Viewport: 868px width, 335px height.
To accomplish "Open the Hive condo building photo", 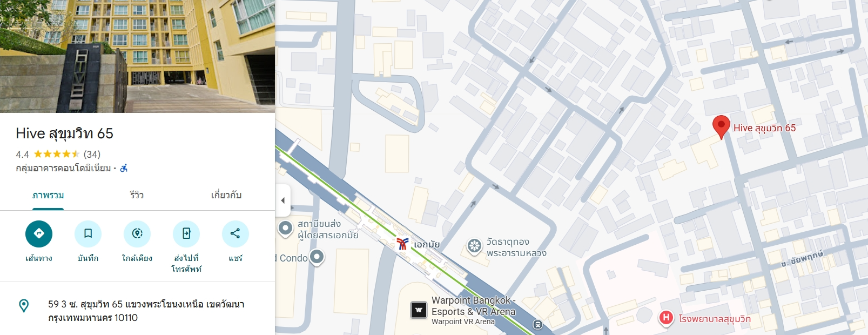I will pyautogui.click(x=137, y=56).
